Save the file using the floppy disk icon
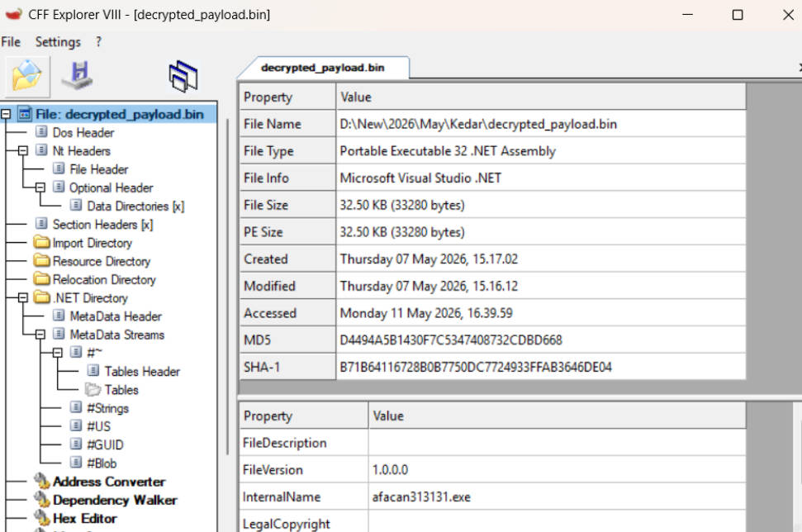Image resolution: width=802 pixels, height=532 pixels. click(78, 75)
